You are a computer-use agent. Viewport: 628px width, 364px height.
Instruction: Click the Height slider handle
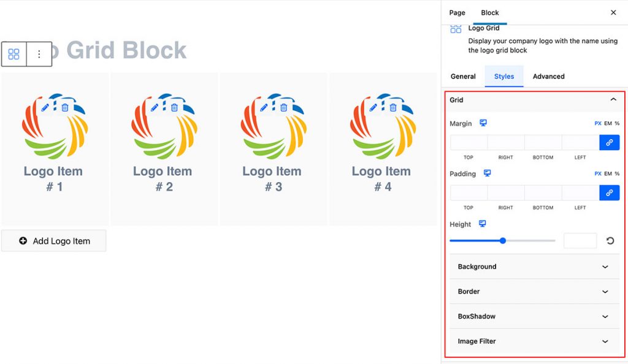[503, 240]
